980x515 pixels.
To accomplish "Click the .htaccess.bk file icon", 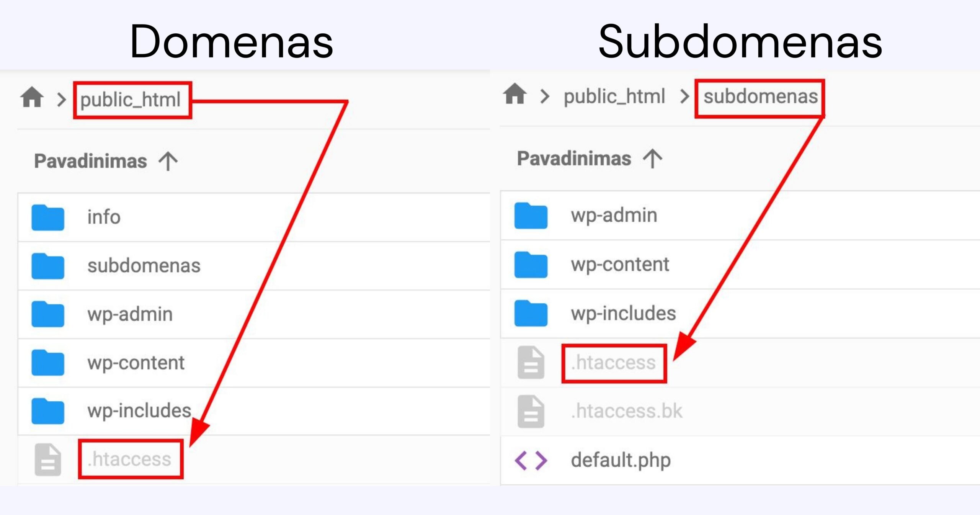I will (531, 412).
